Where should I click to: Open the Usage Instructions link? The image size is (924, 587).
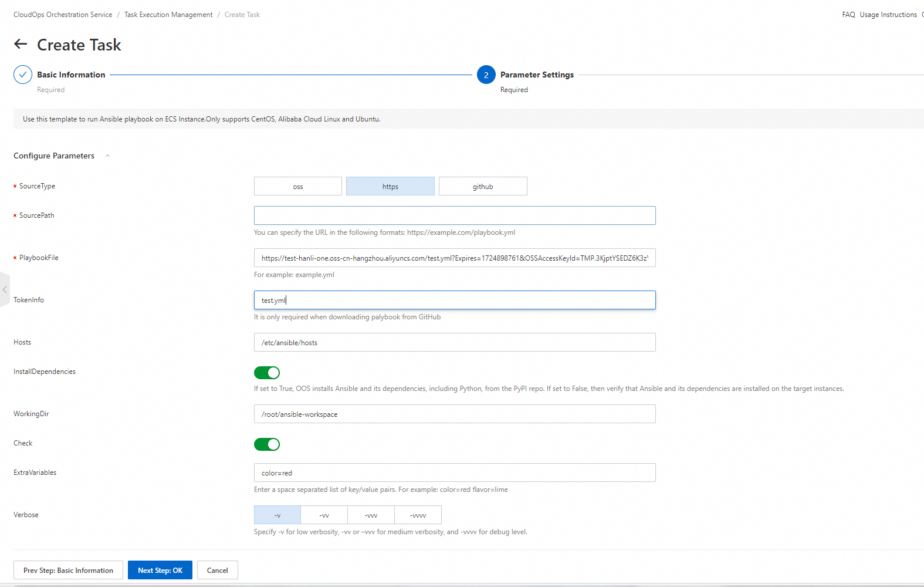888,15
